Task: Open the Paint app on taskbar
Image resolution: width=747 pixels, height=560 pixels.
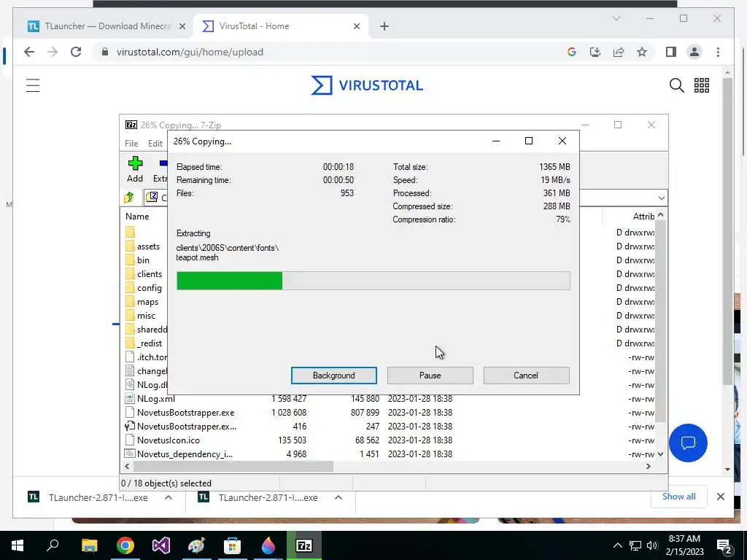Action: click(x=196, y=545)
